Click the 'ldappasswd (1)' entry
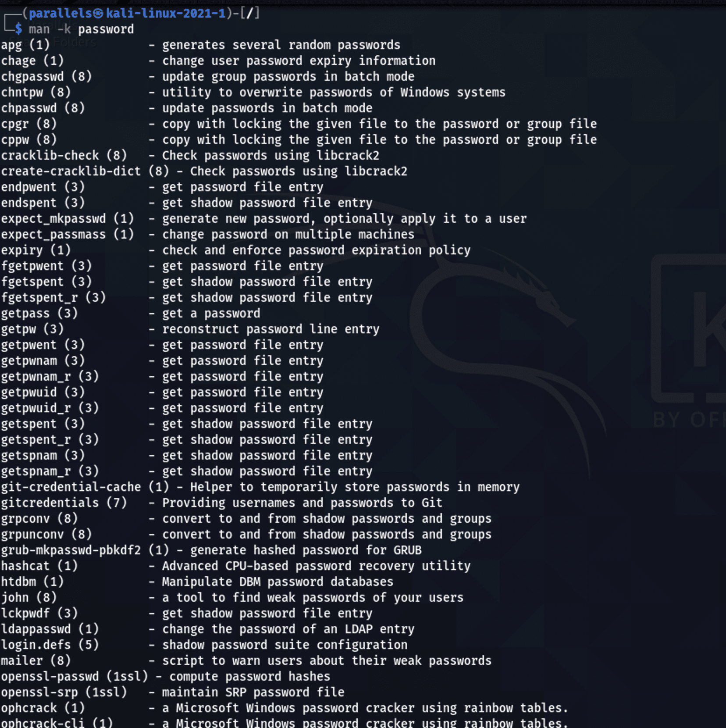 point(50,629)
